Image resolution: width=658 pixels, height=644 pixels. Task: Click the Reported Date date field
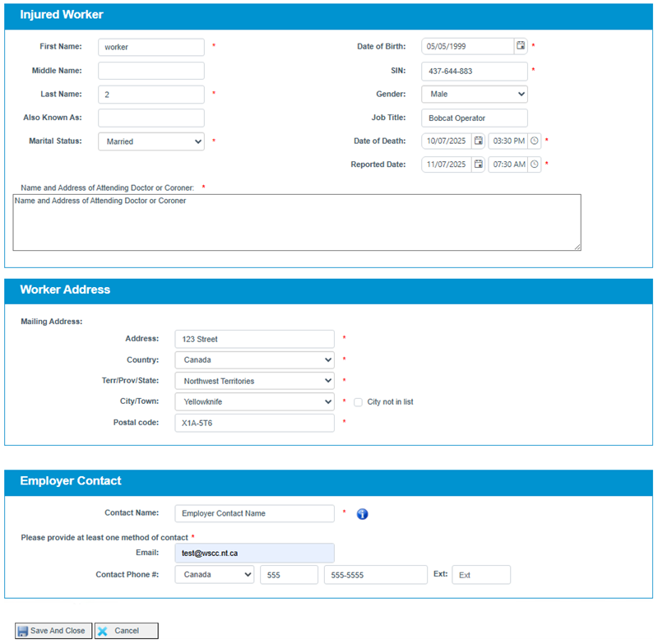[x=447, y=164]
